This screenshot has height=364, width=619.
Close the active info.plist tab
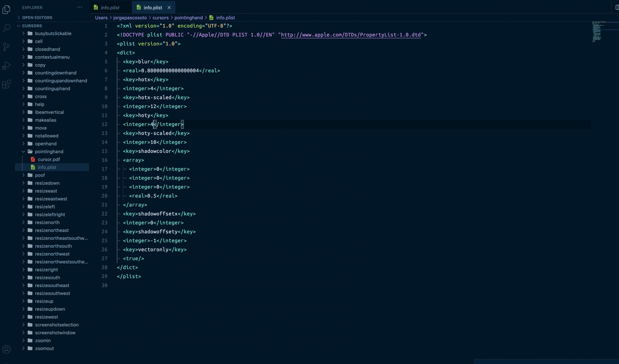(169, 7)
